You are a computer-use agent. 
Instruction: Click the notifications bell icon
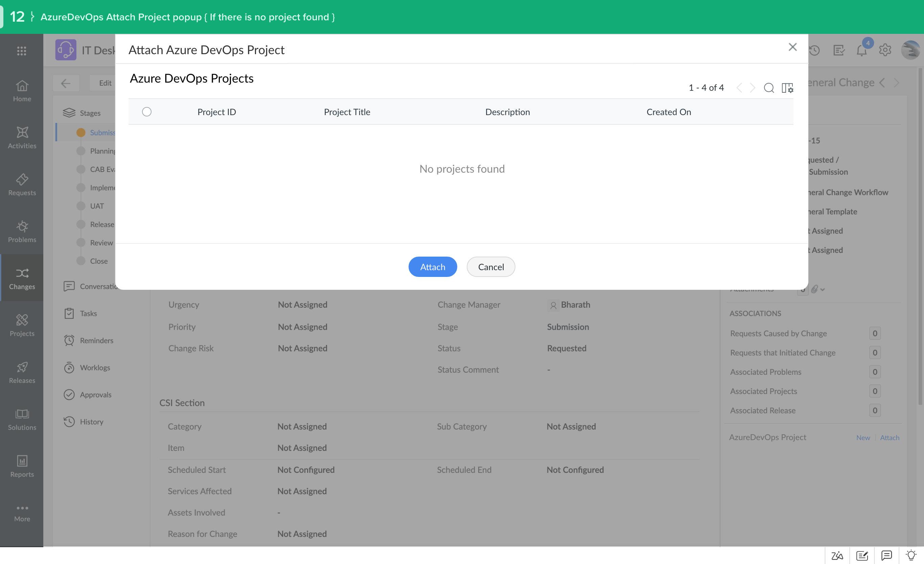[x=861, y=50]
